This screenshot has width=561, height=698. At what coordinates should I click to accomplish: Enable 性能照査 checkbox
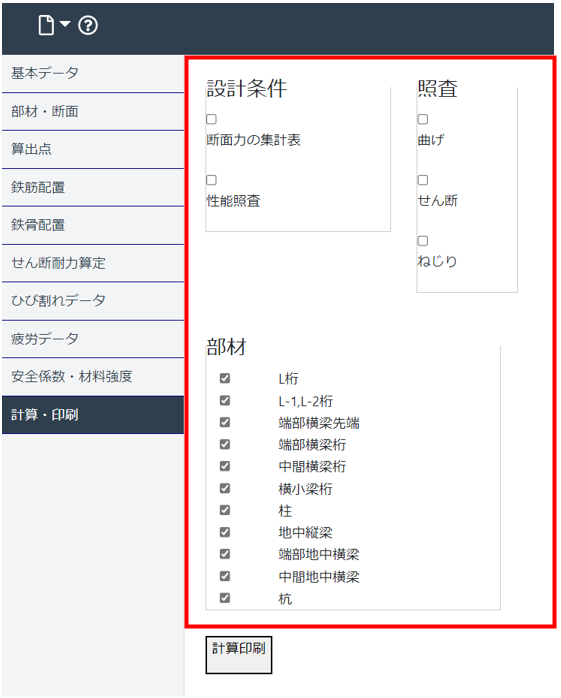[211, 180]
